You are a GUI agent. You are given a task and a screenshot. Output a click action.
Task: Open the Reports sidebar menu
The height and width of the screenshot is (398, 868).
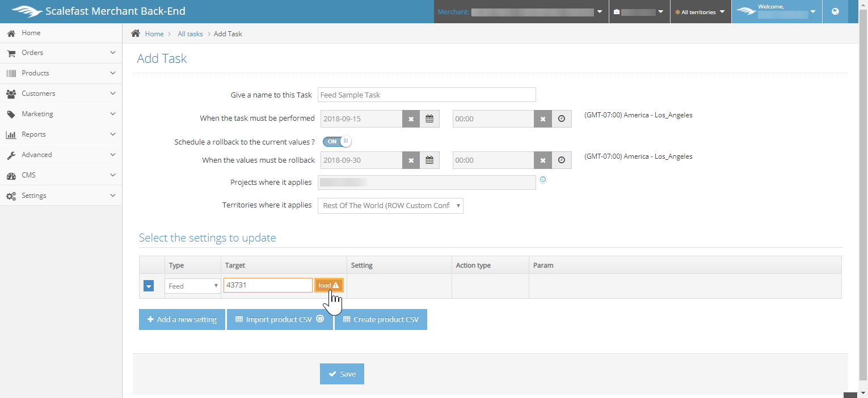61,134
